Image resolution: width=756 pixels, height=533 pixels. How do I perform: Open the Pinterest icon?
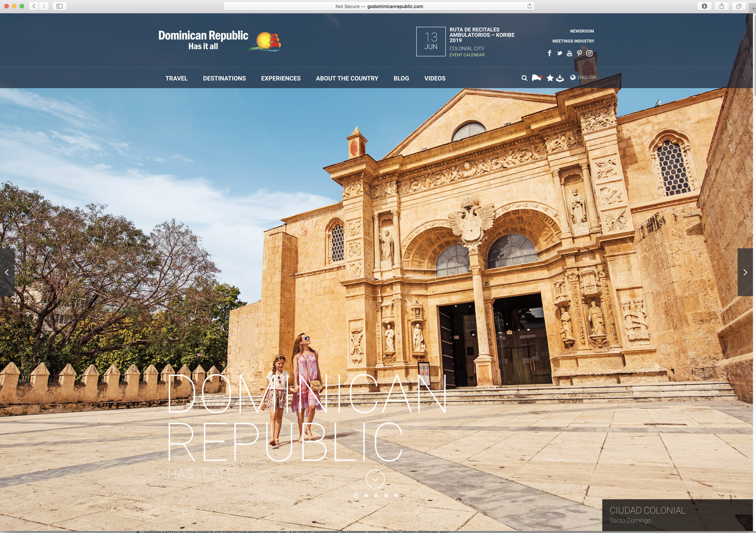[x=579, y=53]
